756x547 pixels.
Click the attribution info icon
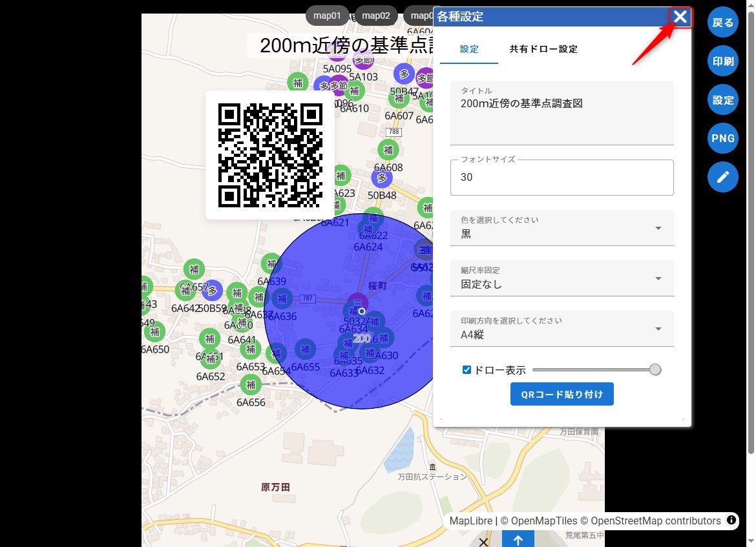pos(731,520)
